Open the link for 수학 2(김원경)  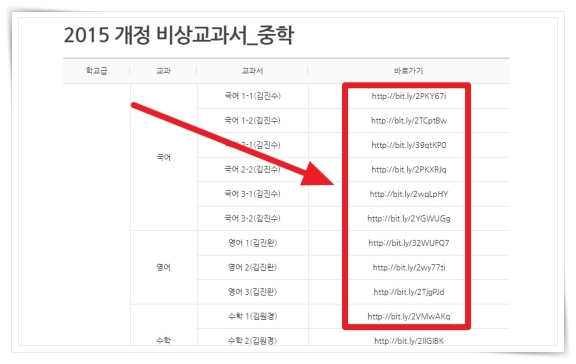pos(409,341)
